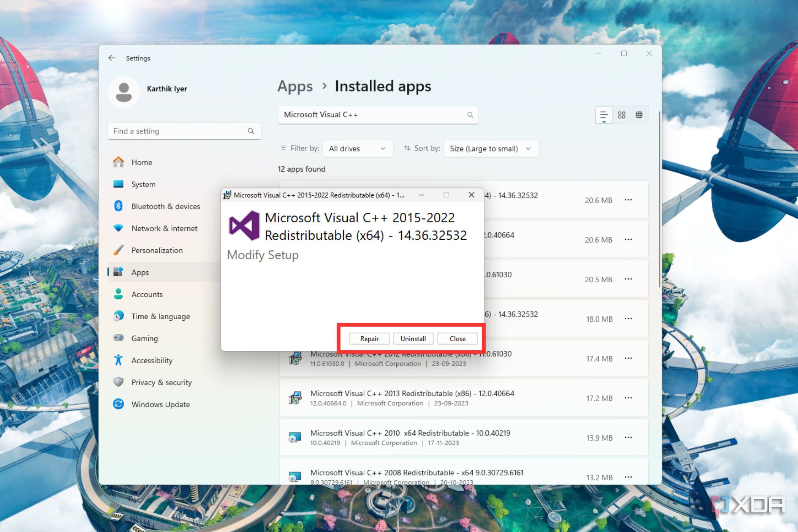Open the Installed apps breadcrumb link

[x=382, y=86]
